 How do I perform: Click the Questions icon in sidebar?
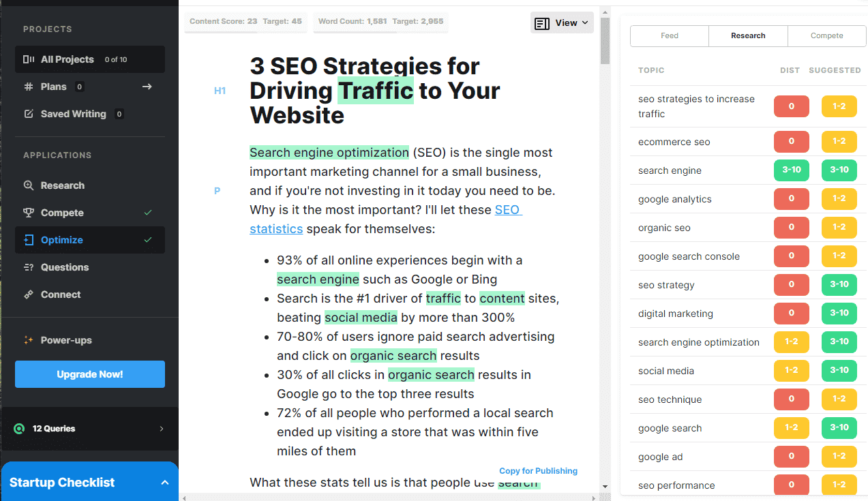click(x=29, y=267)
